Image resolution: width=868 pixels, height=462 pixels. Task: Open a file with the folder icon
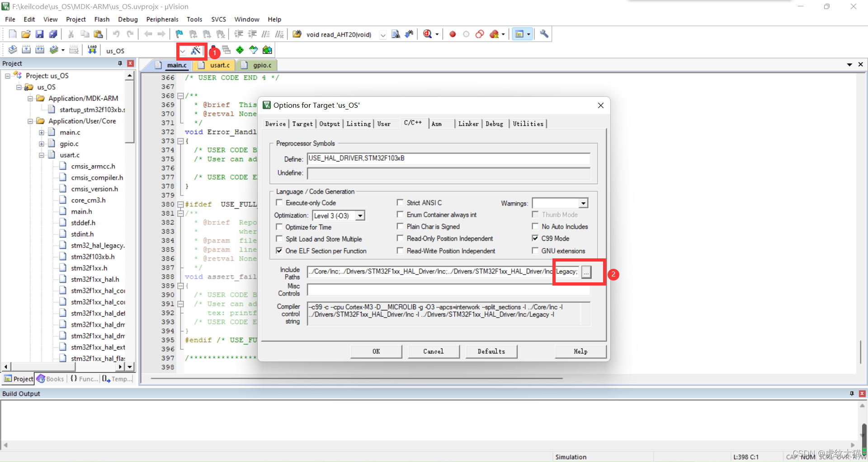coord(26,34)
